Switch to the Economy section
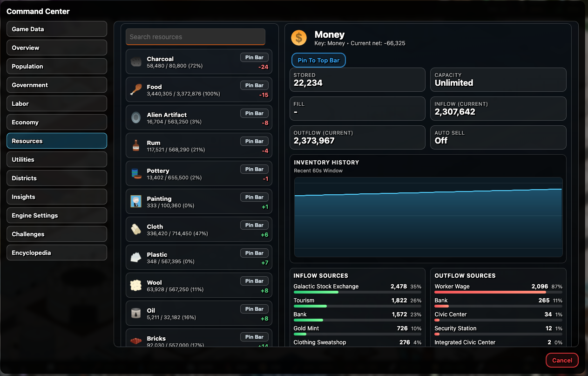The width and height of the screenshot is (588, 376). pyautogui.click(x=57, y=122)
